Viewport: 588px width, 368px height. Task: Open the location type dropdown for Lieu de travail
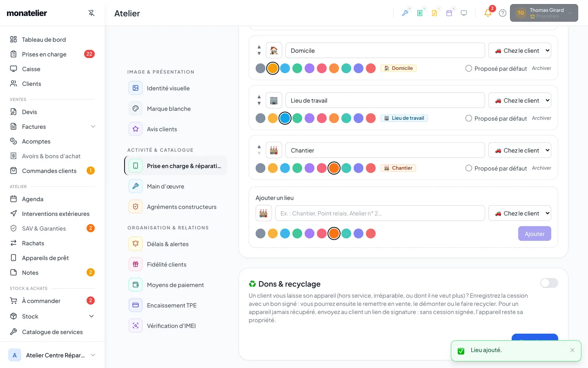pyautogui.click(x=520, y=101)
